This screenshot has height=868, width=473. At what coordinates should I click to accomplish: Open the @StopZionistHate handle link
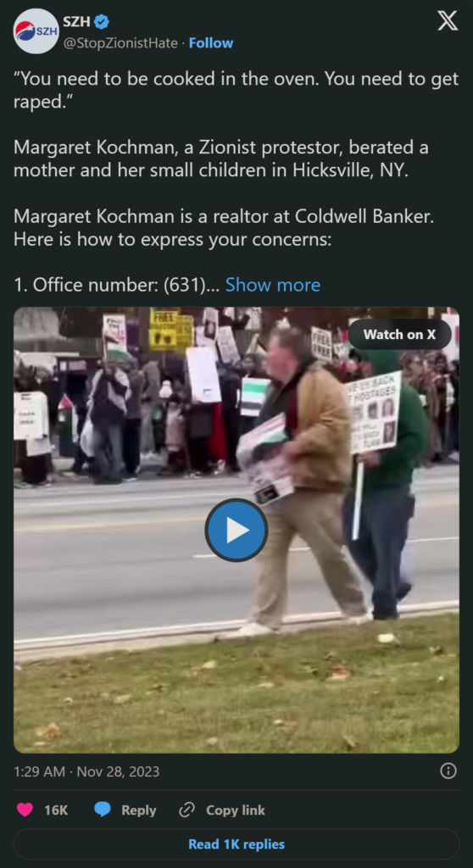(120, 43)
